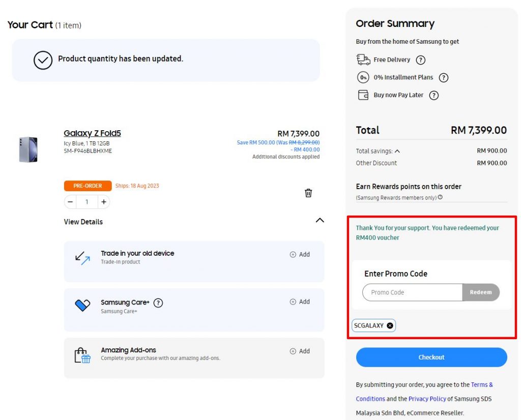Collapse the View Details section chevron

(320, 220)
